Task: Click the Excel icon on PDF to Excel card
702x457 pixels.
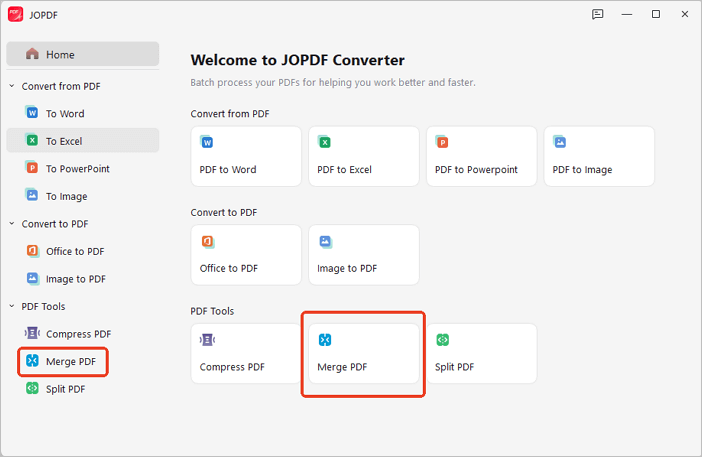Action: (x=324, y=142)
